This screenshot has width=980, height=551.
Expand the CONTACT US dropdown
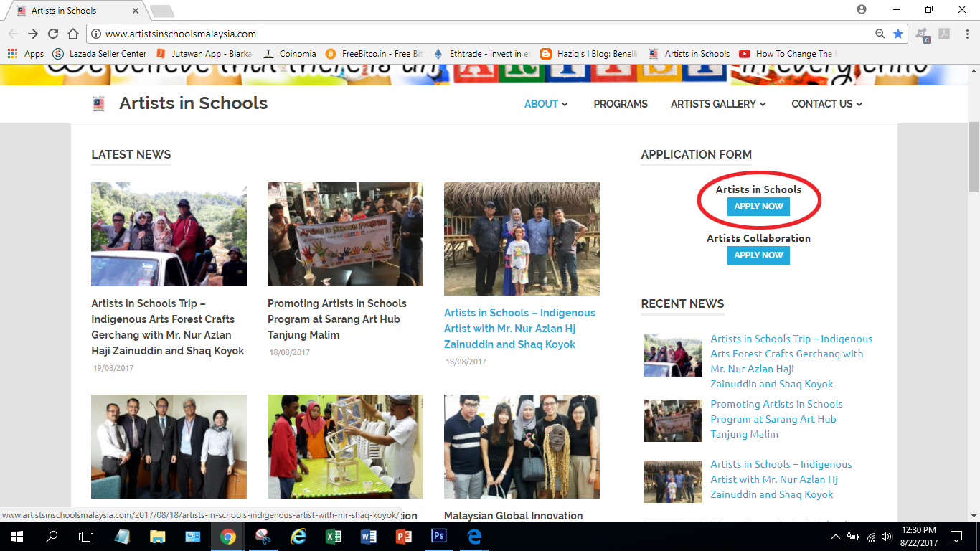click(x=826, y=104)
